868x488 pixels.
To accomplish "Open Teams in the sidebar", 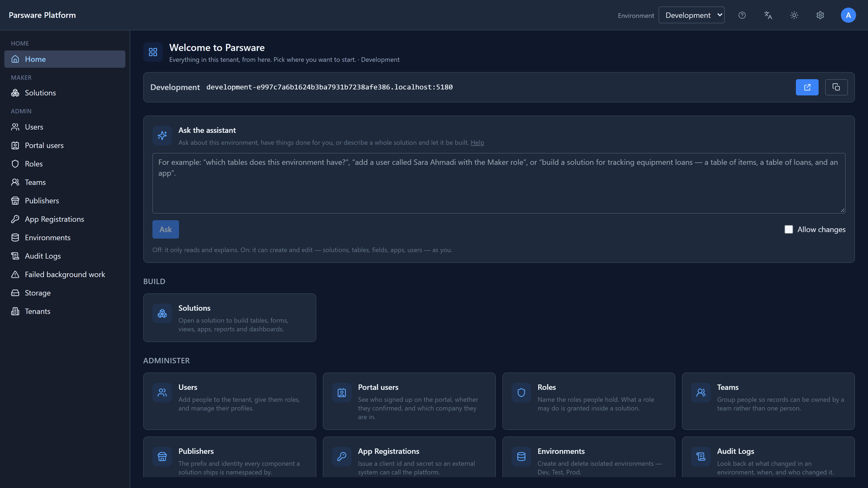I will [x=65, y=182].
